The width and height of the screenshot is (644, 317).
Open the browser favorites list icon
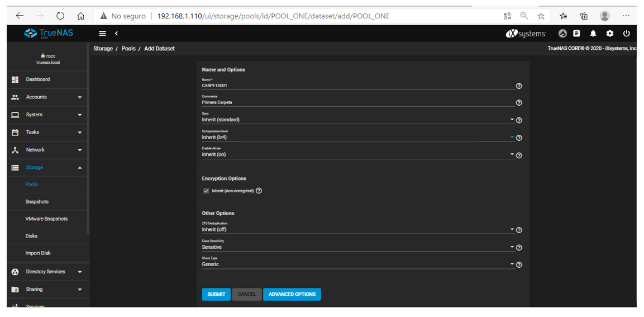(564, 16)
